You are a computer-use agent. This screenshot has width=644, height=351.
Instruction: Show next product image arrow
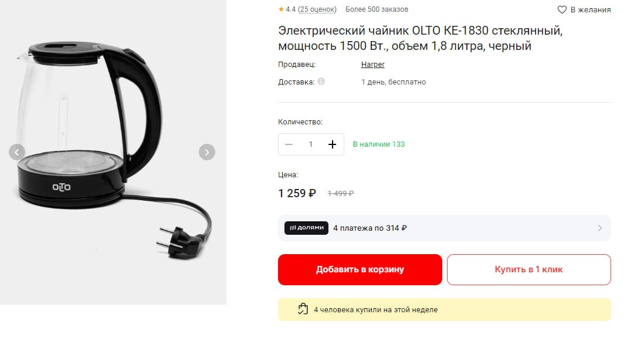point(207,152)
